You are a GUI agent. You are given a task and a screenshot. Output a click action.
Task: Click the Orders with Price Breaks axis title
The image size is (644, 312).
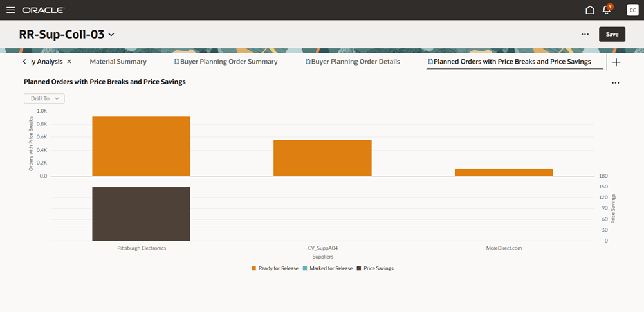(31, 143)
